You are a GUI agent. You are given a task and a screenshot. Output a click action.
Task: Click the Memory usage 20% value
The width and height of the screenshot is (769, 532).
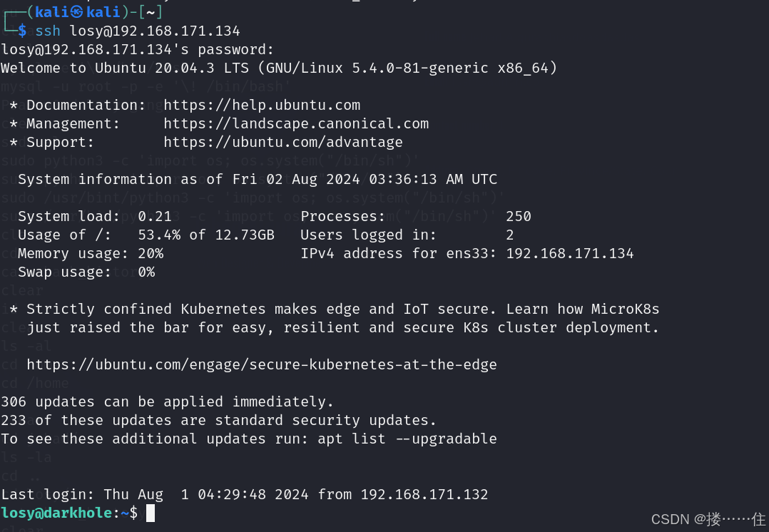click(151, 253)
